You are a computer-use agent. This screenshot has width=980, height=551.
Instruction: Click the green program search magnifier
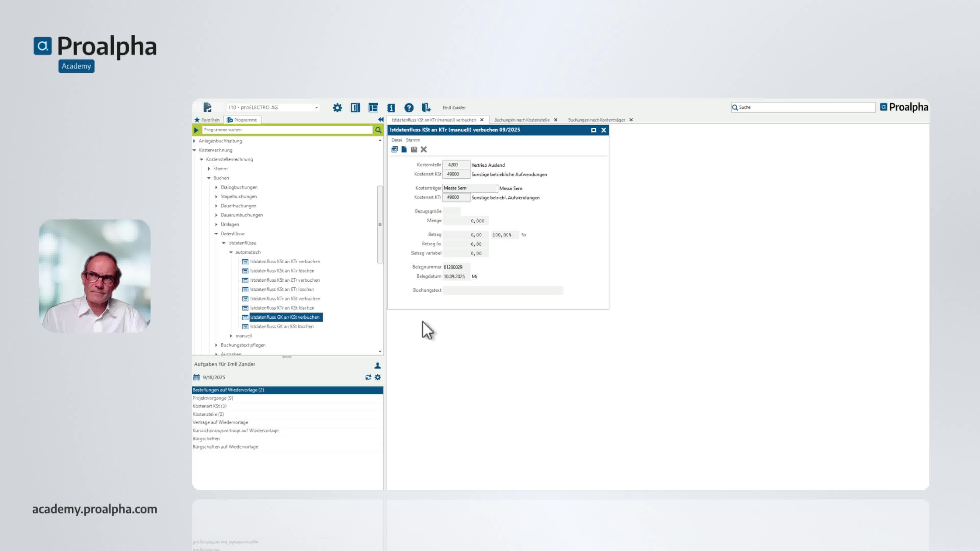pyautogui.click(x=378, y=130)
